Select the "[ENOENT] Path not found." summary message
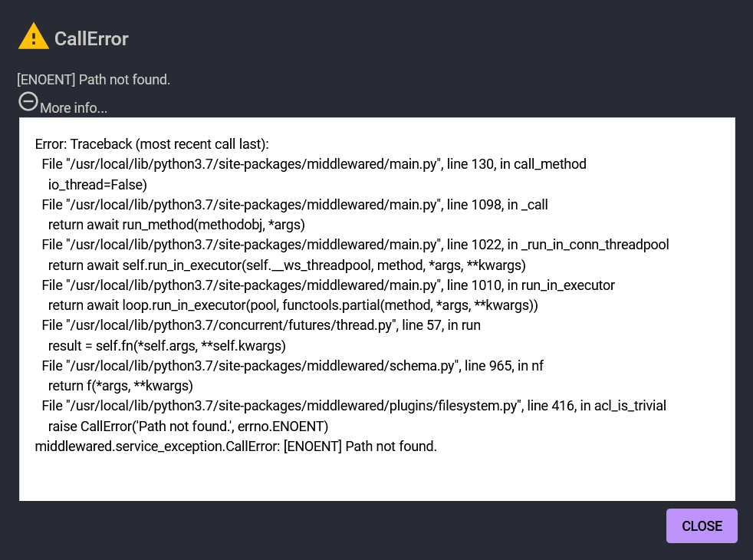 pyautogui.click(x=94, y=80)
